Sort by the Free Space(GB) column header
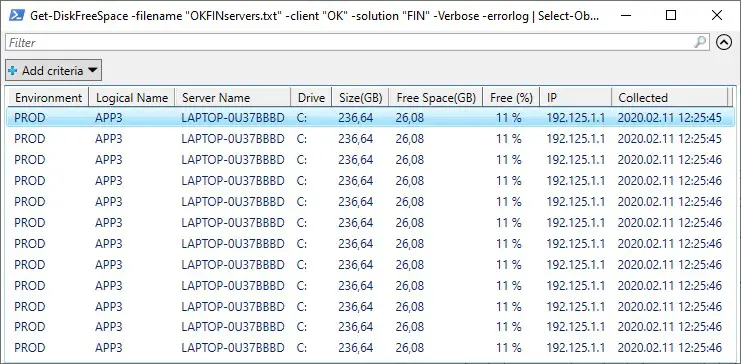This screenshot has width=741, height=364. pos(436,98)
